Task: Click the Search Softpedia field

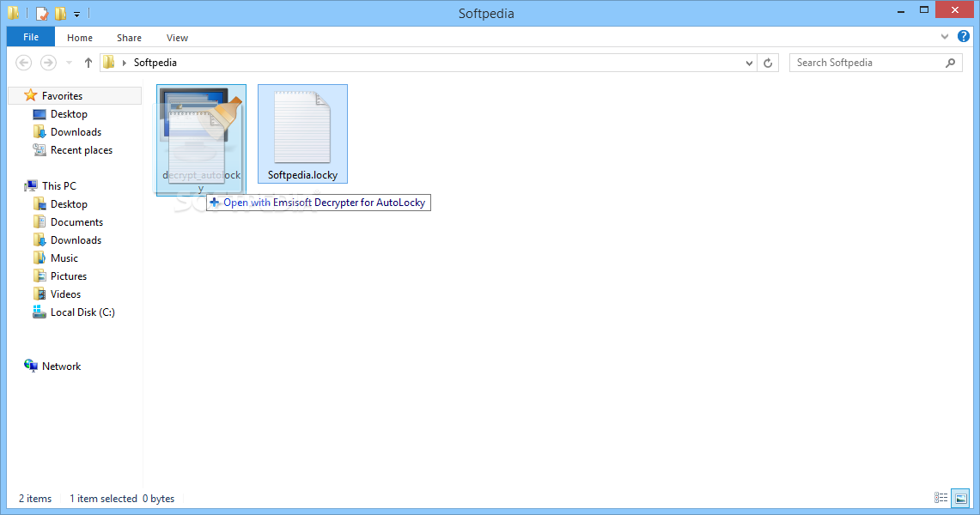Action: pyautogui.click(x=875, y=63)
